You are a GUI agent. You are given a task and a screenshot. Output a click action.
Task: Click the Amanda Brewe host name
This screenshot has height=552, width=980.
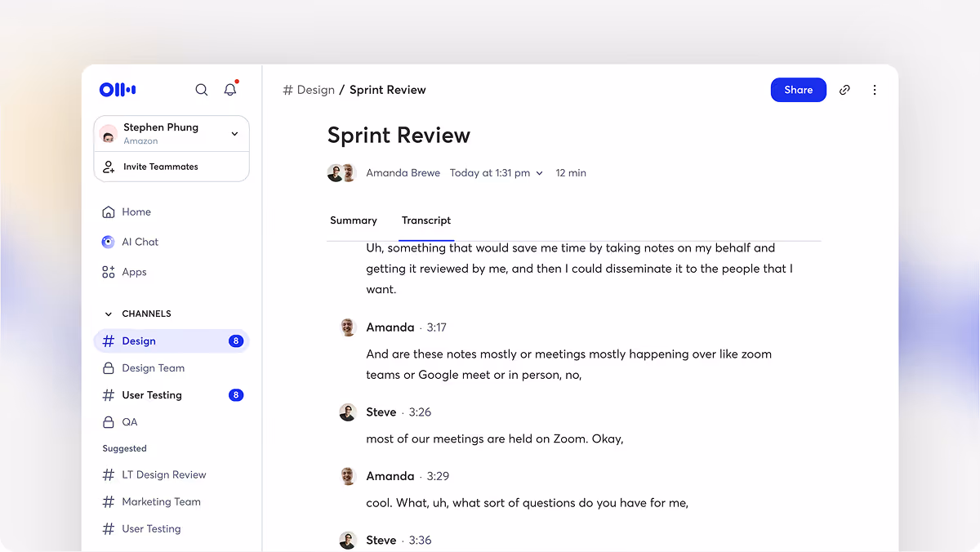tap(403, 173)
